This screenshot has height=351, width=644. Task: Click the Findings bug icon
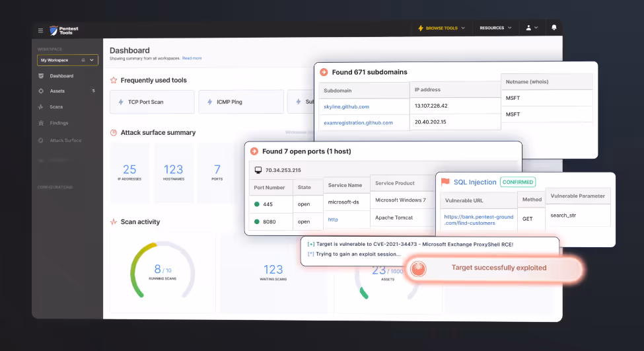[x=41, y=123]
